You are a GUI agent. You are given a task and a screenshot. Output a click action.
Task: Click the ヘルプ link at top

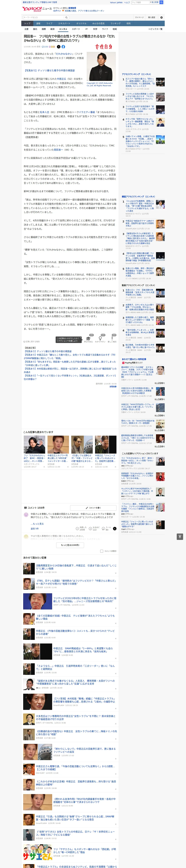127,2
